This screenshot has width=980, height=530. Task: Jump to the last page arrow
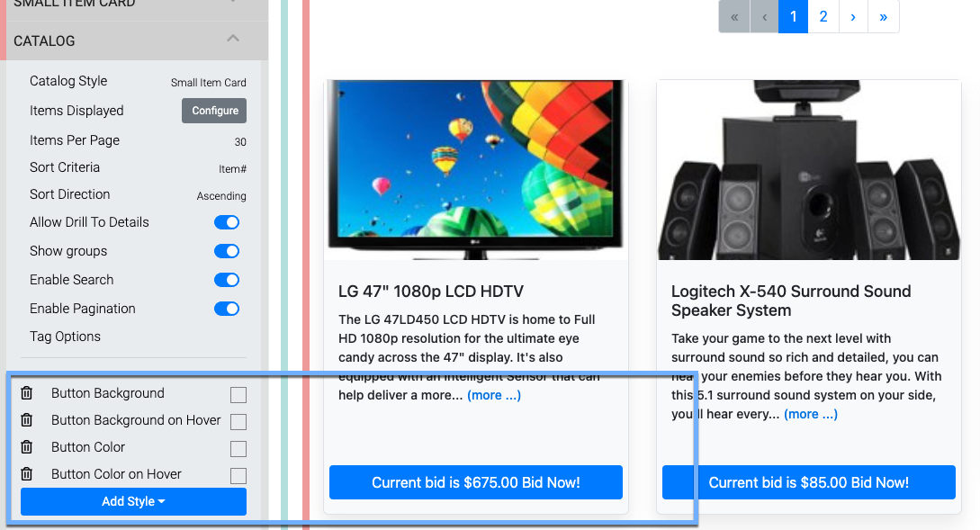click(883, 17)
